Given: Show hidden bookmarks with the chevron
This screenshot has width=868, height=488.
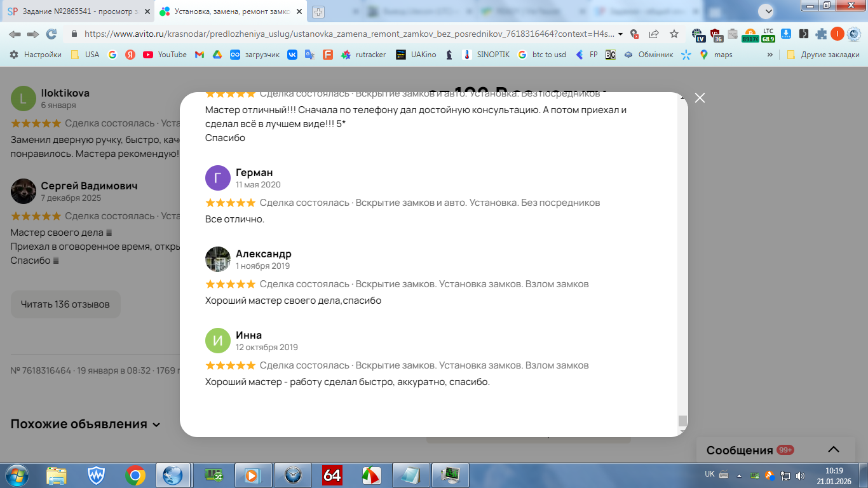Looking at the screenshot, I should (x=770, y=55).
